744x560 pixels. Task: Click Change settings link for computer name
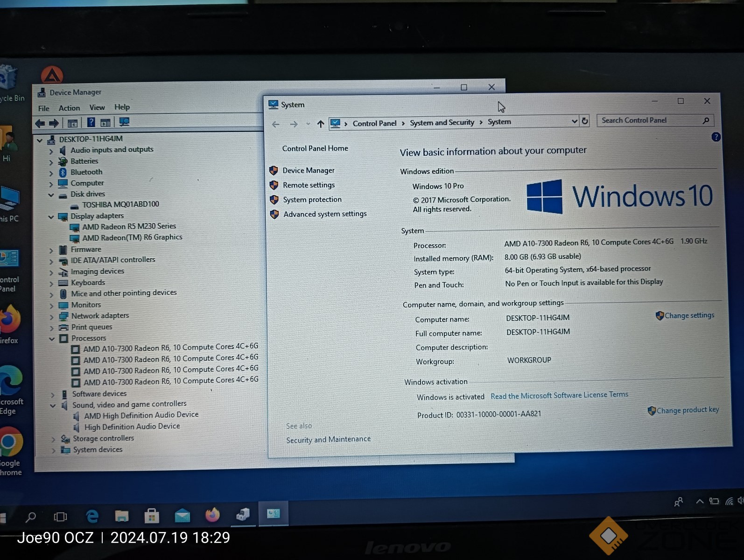click(689, 315)
